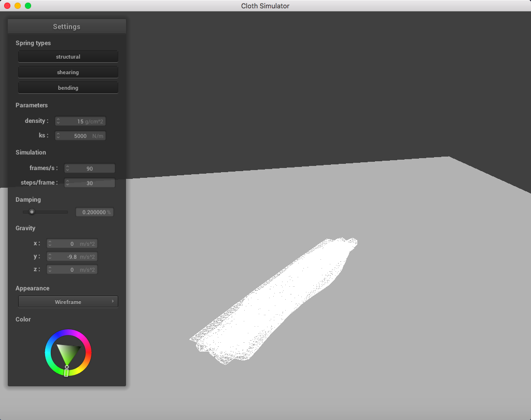Click the gravity x value field
531x420 pixels.
[72, 244]
